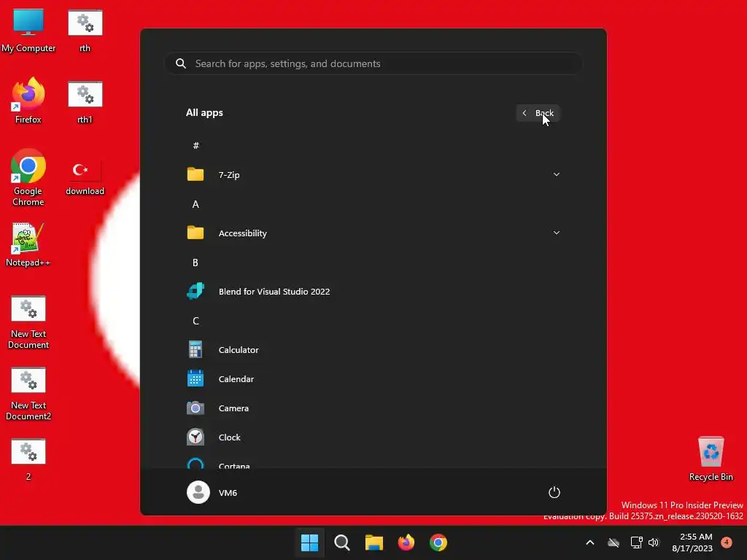Launch Blend for Visual Studio 2022

click(x=373, y=292)
